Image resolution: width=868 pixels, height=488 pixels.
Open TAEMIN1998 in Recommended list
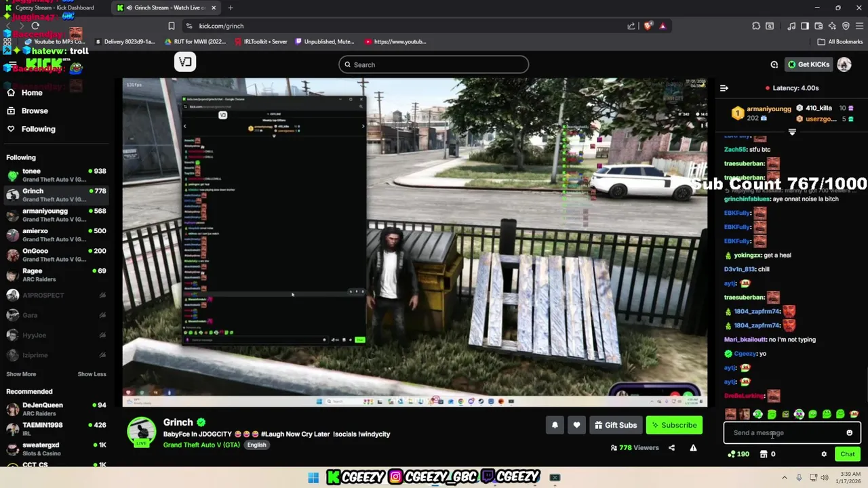(x=56, y=428)
